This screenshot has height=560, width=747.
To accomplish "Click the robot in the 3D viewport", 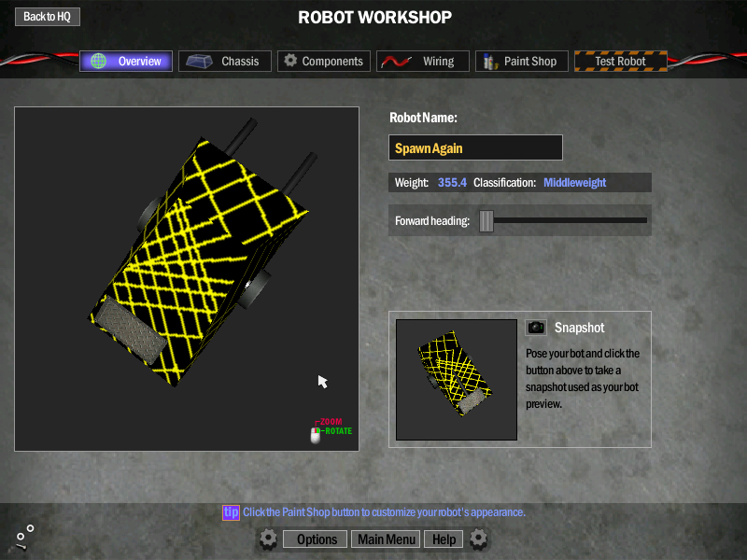I will pyautogui.click(x=200, y=252).
